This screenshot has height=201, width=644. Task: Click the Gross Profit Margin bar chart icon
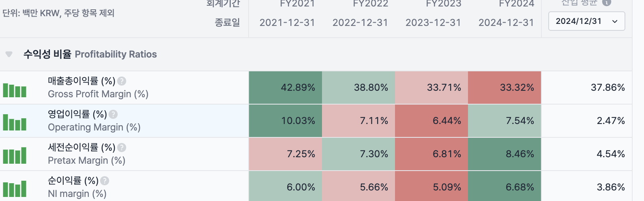click(15, 90)
